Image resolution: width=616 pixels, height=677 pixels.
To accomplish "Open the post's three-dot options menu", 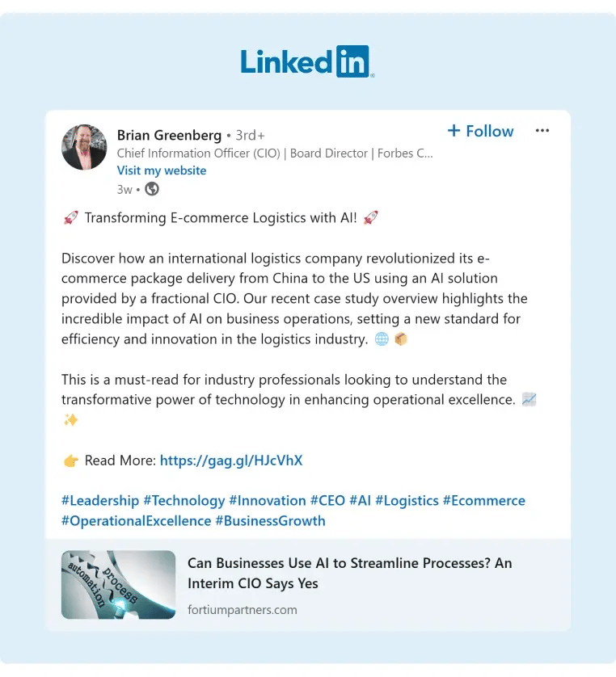I will (542, 131).
